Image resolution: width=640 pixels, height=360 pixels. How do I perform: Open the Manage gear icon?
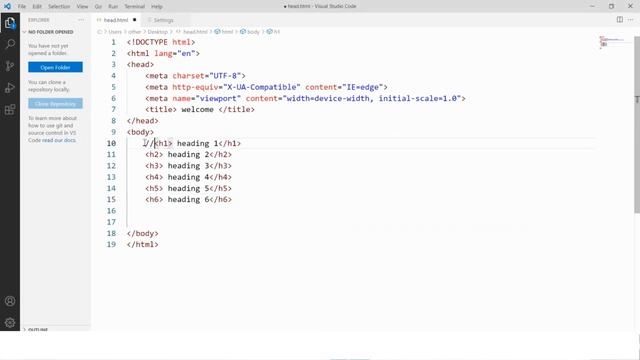(x=10, y=323)
